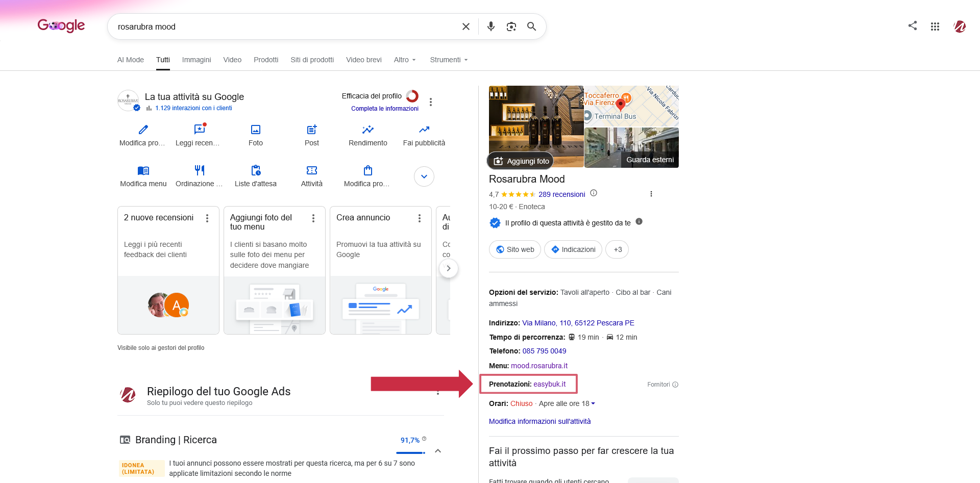Open Rendimento performance icon
Image resolution: width=980 pixels, height=483 pixels.
point(368,130)
